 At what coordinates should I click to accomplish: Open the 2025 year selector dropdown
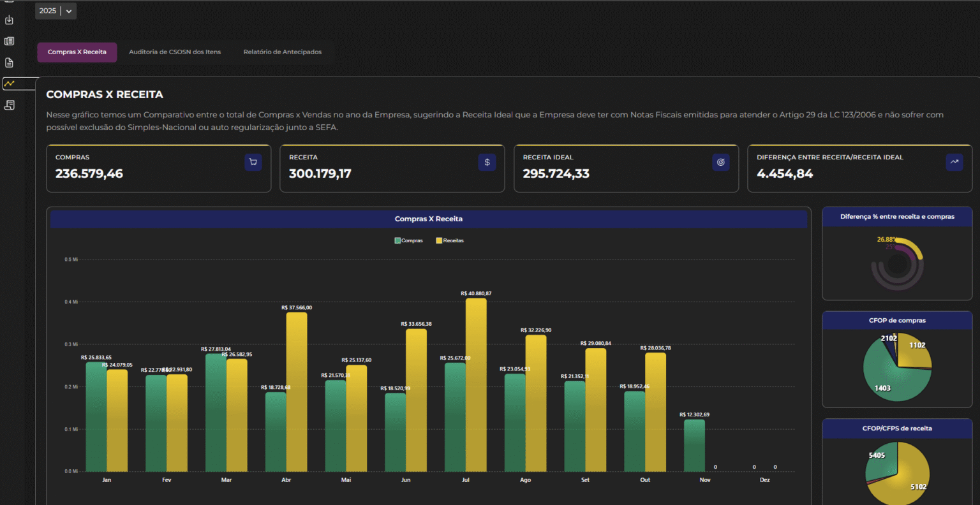coord(48,10)
